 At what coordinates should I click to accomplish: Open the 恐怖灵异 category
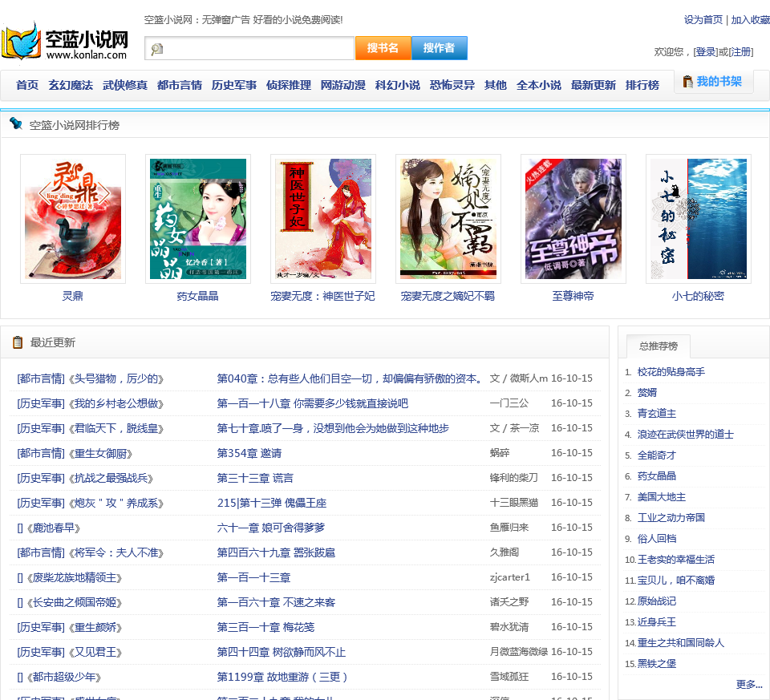(x=452, y=85)
